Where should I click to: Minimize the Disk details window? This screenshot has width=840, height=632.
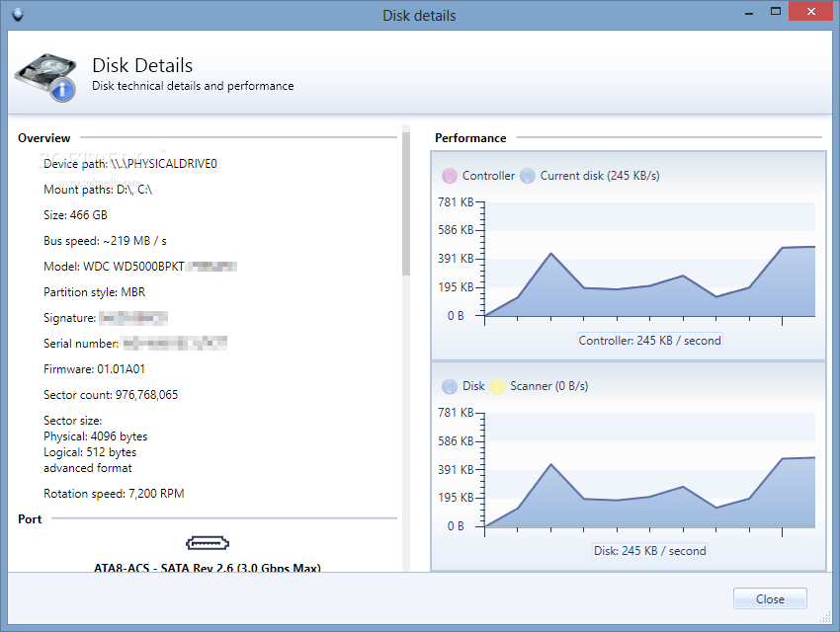pos(749,12)
